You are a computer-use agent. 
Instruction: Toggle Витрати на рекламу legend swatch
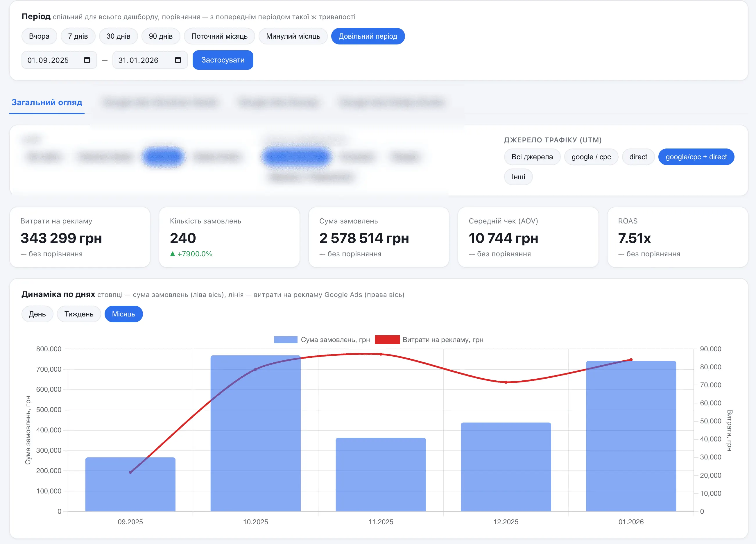point(387,340)
